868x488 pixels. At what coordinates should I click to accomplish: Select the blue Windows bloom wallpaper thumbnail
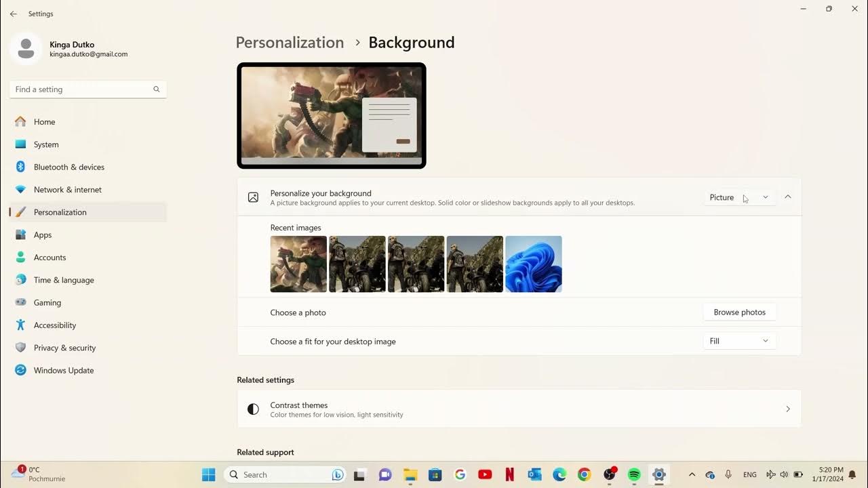click(x=534, y=264)
